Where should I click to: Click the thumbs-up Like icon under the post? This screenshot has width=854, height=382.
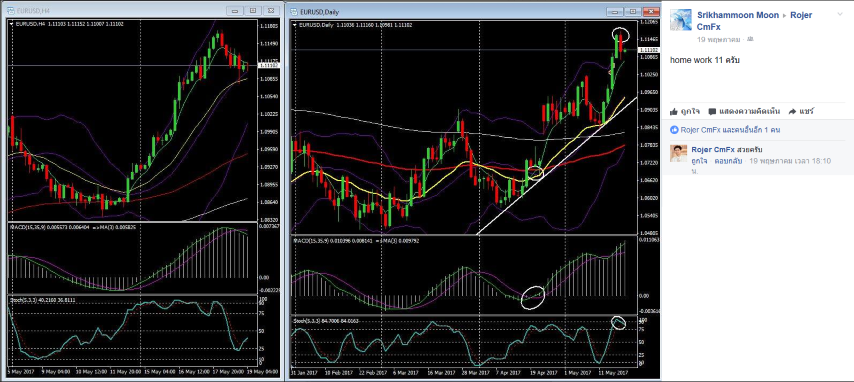(674, 111)
